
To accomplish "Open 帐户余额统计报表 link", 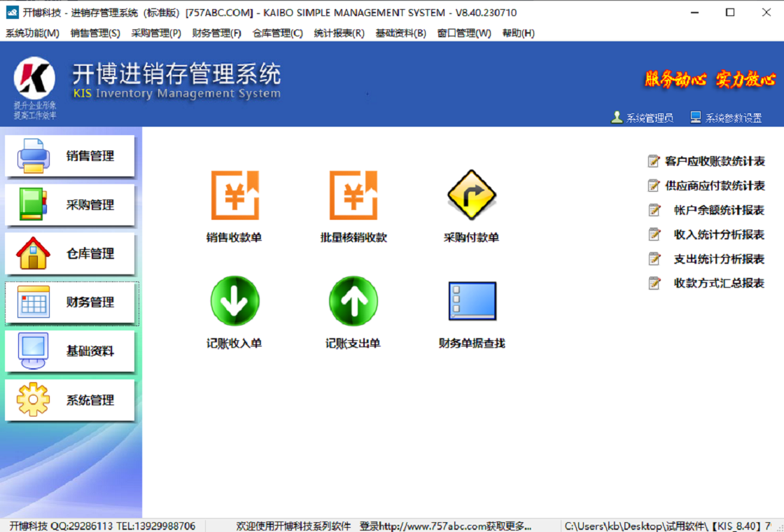I will pos(718,210).
